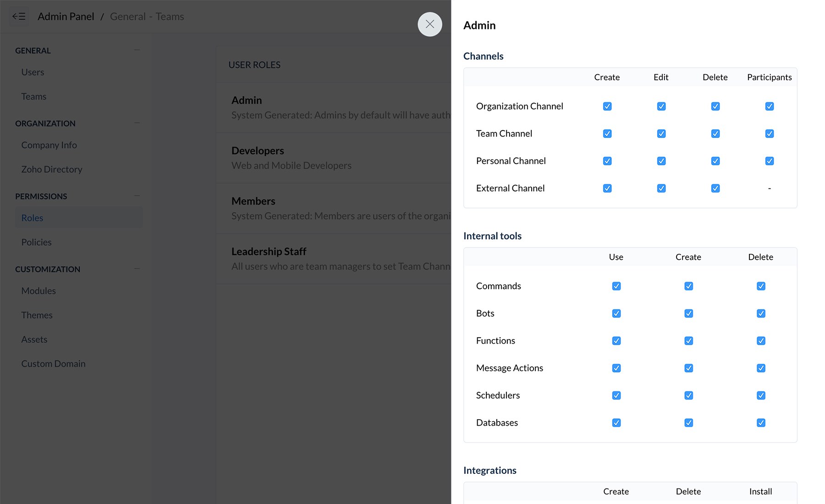This screenshot has width=825, height=504.
Task: Toggle Databases Create checkbox
Action: click(x=688, y=423)
